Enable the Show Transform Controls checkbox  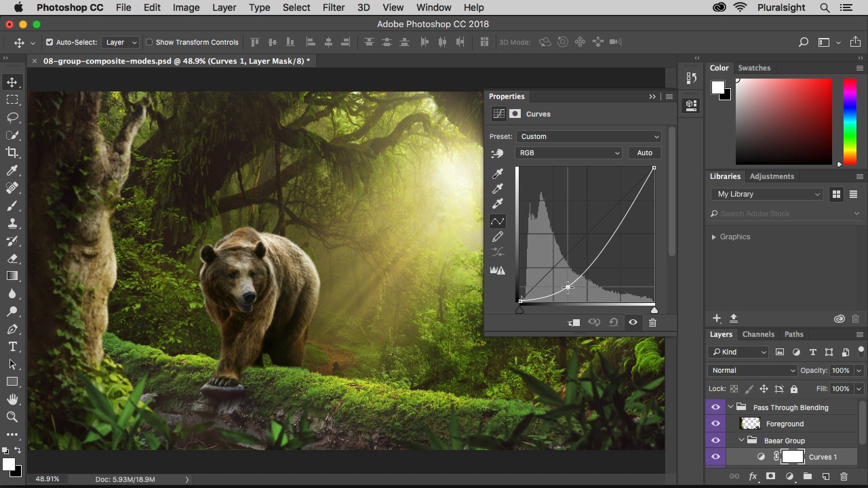[149, 42]
